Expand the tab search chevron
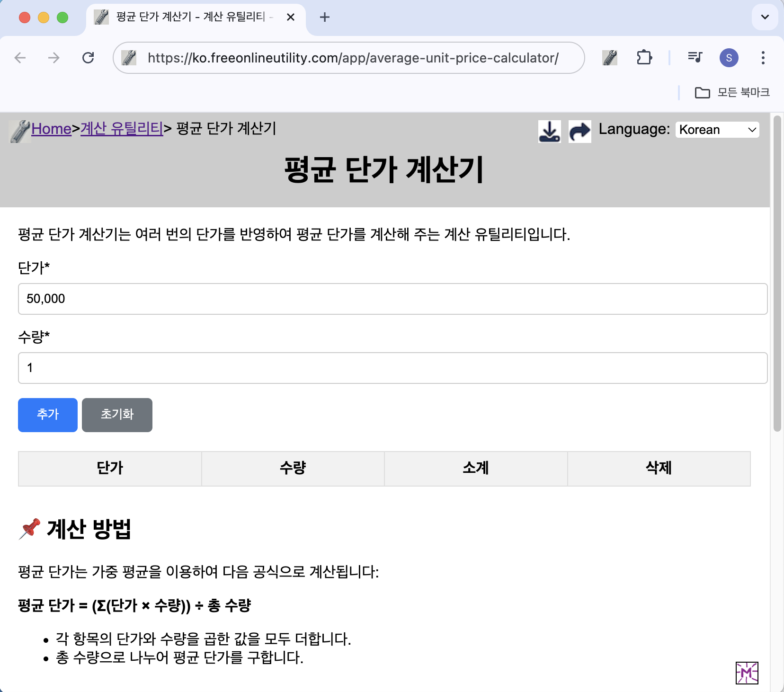The height and width of the screenshot is (692, 784). click(765, 17)
